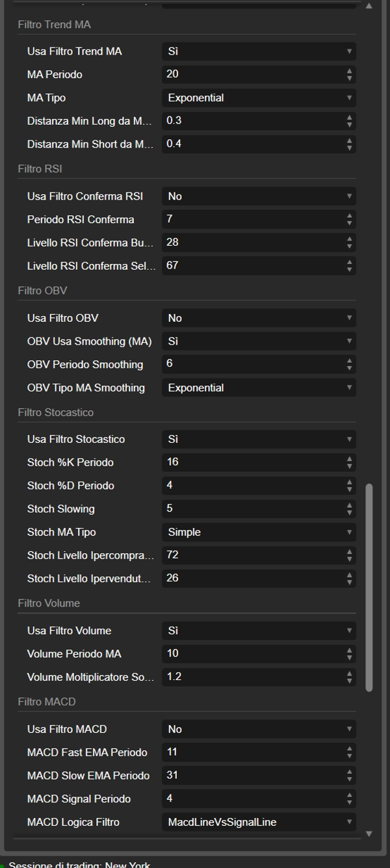Open the MACD Logica Filtro dropdown
Image resolution: width=390 pixels, height=868 pixels.
coord(258,822)
